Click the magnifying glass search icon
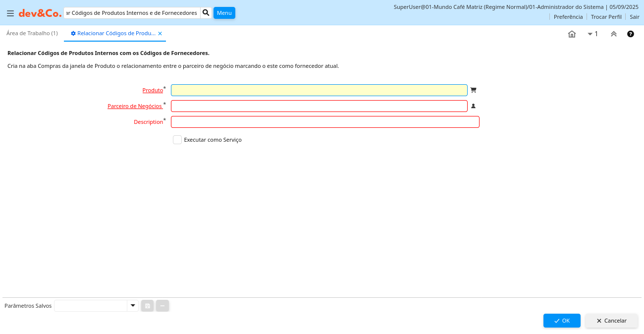The width and height of the screenshot is (644, 334). (206, 13)
